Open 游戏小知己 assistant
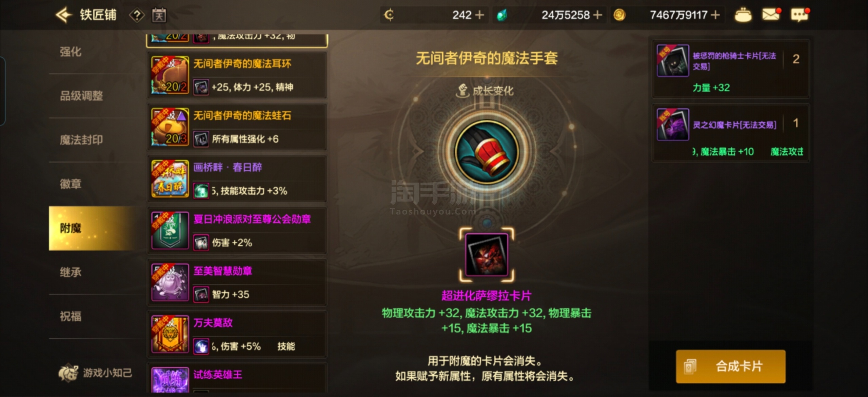The height and width of the screenshot is (397, 868). pos(95,373)
